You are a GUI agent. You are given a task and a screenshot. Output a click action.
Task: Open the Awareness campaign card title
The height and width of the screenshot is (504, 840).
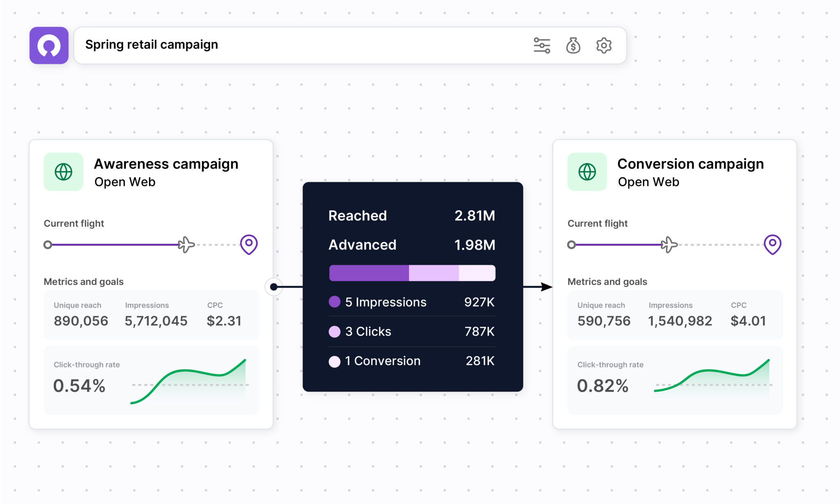tap(166, 164)
